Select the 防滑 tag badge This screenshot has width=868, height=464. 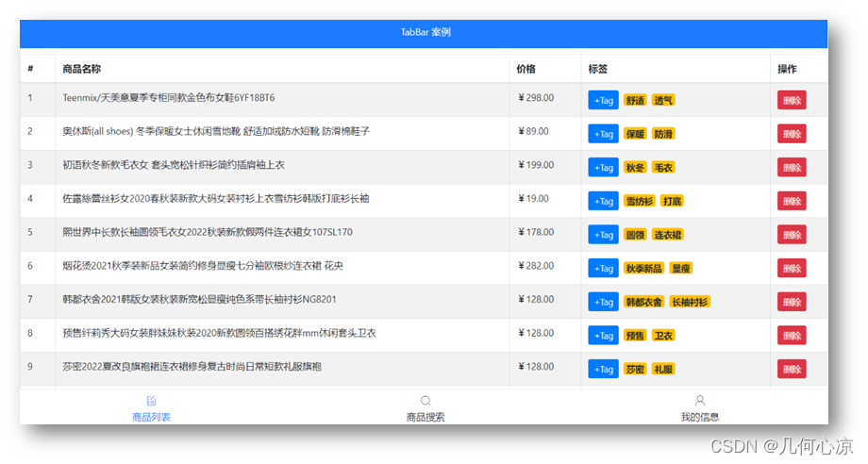[x=663, y=134]
